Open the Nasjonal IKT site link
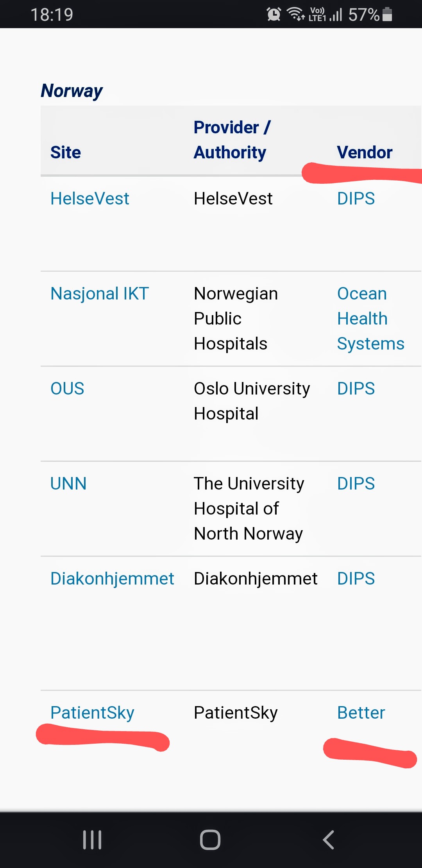The height and width of the screenshot is (868, 422). (100, 294)
